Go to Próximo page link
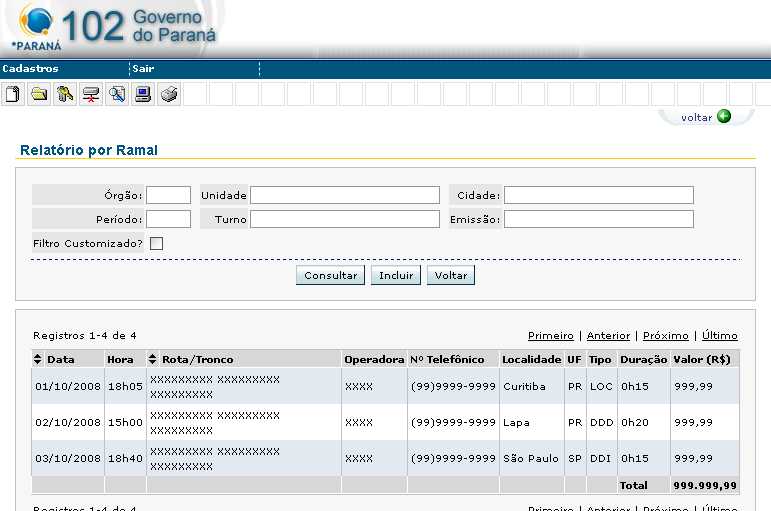This screenshot has height=511, width=771. (665, 336)
